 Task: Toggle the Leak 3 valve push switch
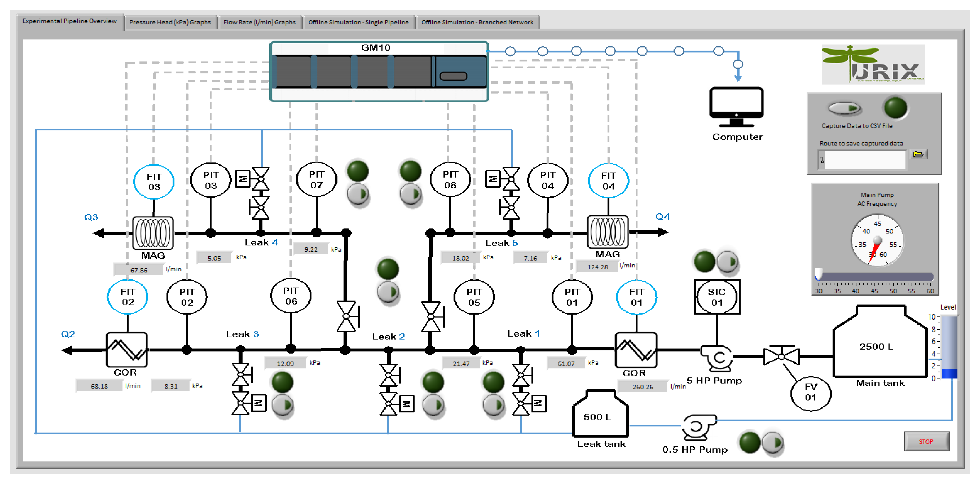click(282, 405)
